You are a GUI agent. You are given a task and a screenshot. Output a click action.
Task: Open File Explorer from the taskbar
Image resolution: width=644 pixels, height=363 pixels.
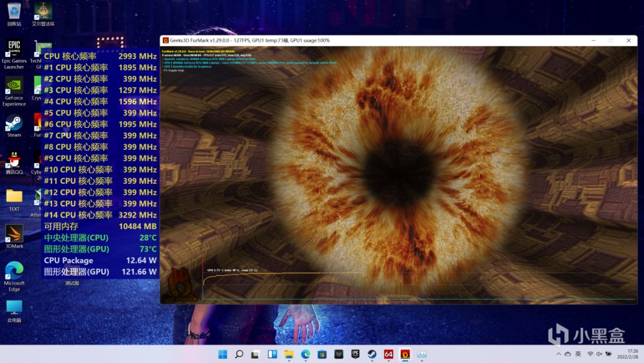(x=289, y=355)
